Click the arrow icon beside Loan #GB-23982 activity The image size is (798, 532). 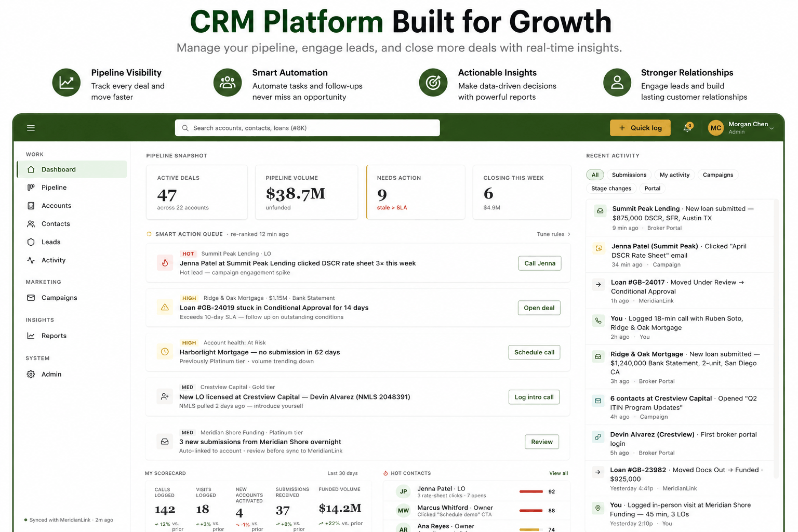click(x=598, y=472)
